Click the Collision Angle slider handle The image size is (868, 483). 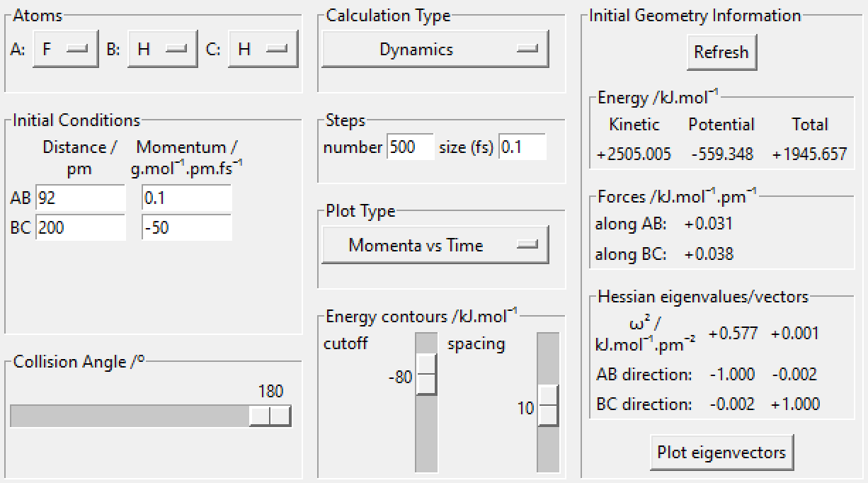click(270, 416)
